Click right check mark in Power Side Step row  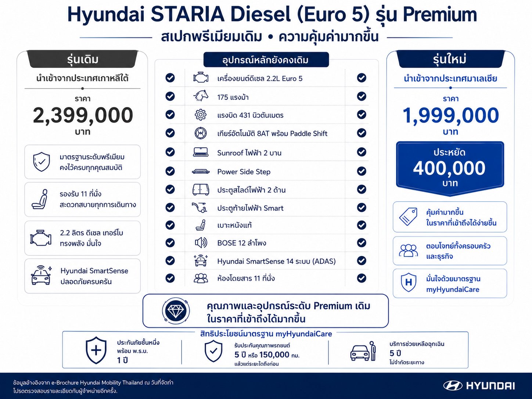tap(362, 171)
